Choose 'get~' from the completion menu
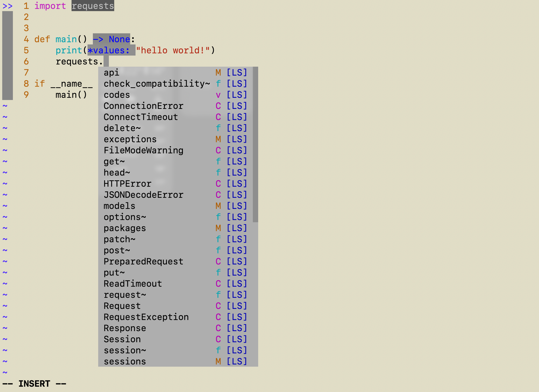Image resolution: width=539 pixels, height=392 pixels. [175, 161]
